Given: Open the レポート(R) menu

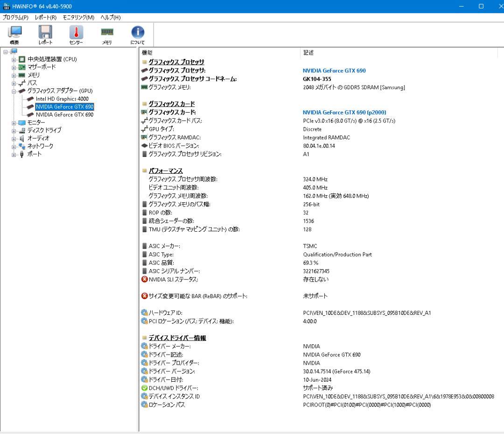Looking at the screenshot, I should (46, 17).
